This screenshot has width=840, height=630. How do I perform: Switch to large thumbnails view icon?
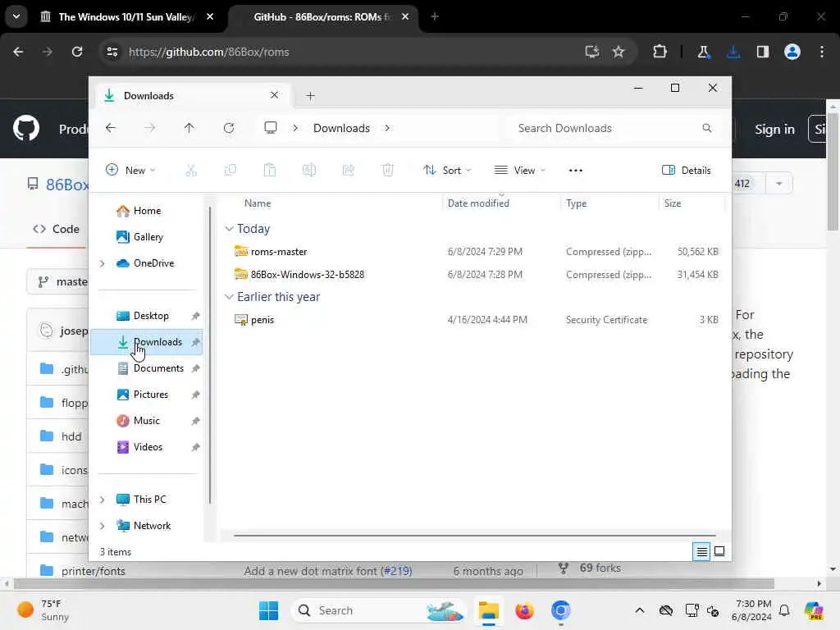coord(719,551)
